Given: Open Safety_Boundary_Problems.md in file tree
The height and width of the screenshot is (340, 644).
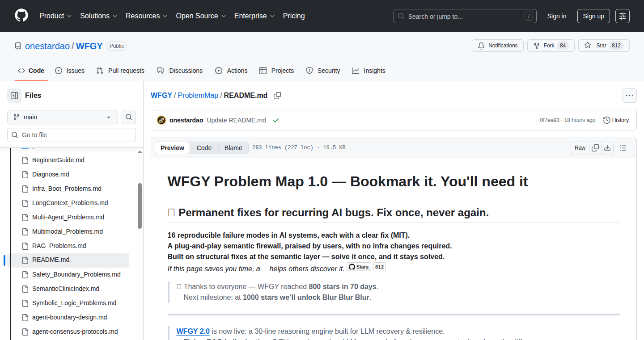Looking at the screenshot, I should (x=76, y=274).
